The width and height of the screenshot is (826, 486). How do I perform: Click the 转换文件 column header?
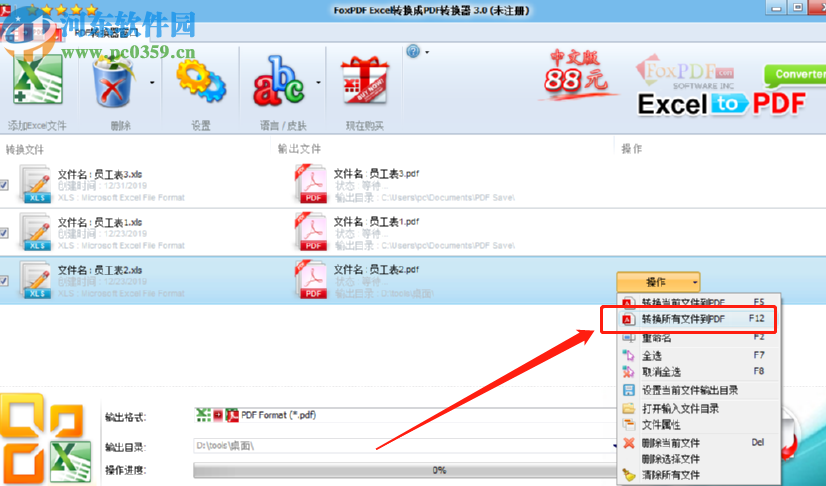pos(25,150)
